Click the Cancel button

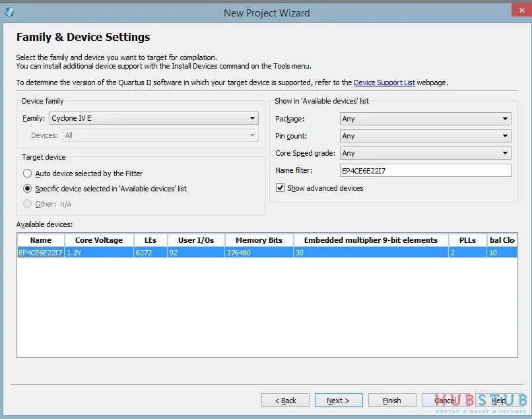pyautogui.click(x=446, y=401)
